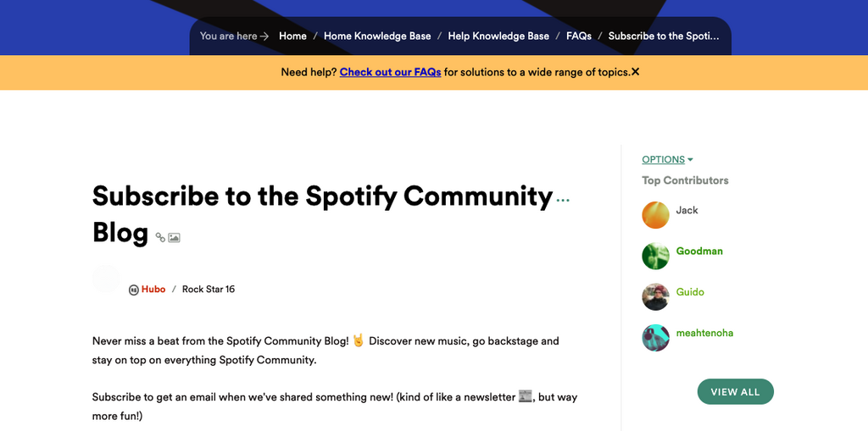Click the link icon beside the Blog title
Screen dimensions: 868x431
(160, 238)
